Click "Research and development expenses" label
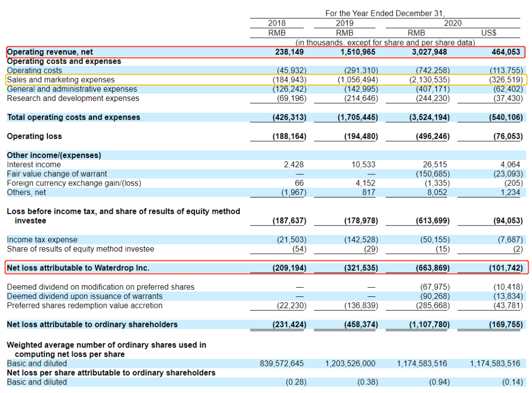This screenshot has width=532, height=393. point(73,98)
